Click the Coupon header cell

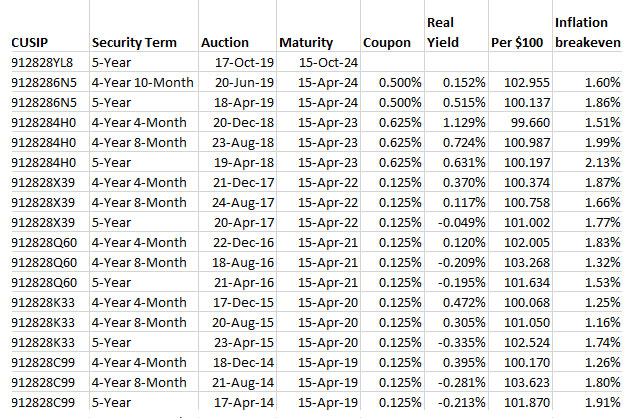(x=386, y=43)
